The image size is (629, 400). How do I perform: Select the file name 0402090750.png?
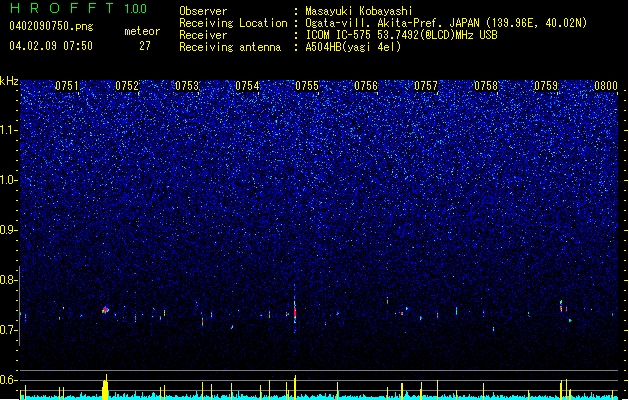[x=51, y=26]
